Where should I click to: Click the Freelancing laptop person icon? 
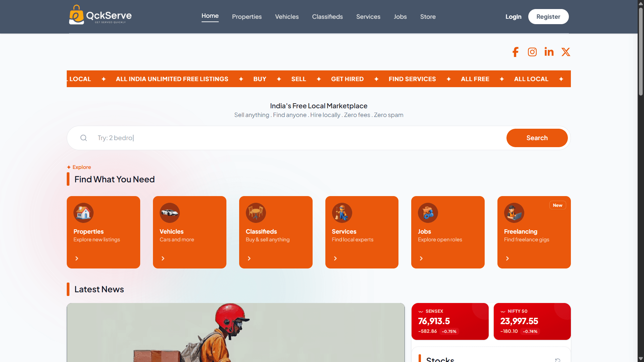tap(514, 213)
